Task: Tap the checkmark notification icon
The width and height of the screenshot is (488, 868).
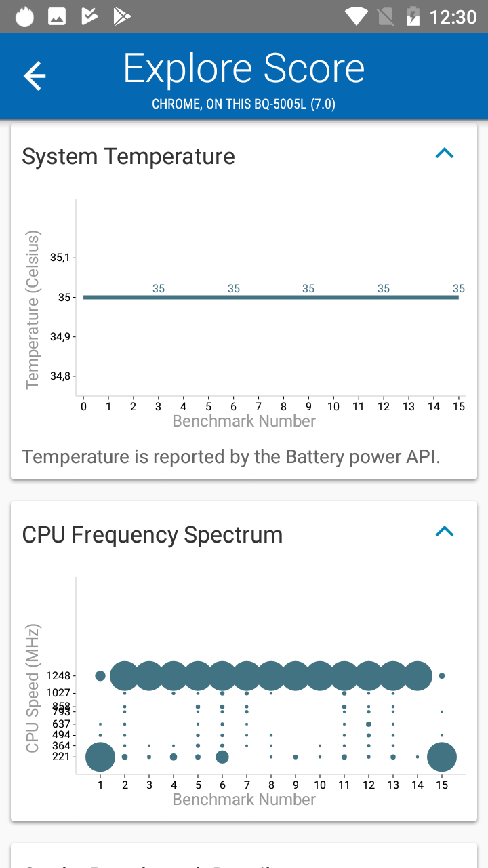Action: point(89,16)
